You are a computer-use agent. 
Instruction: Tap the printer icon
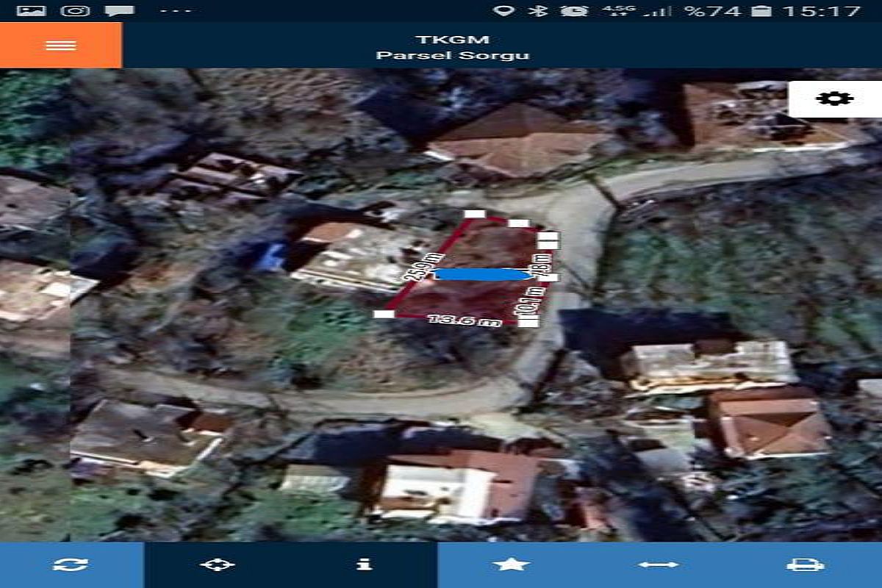[x=805, y=564]
